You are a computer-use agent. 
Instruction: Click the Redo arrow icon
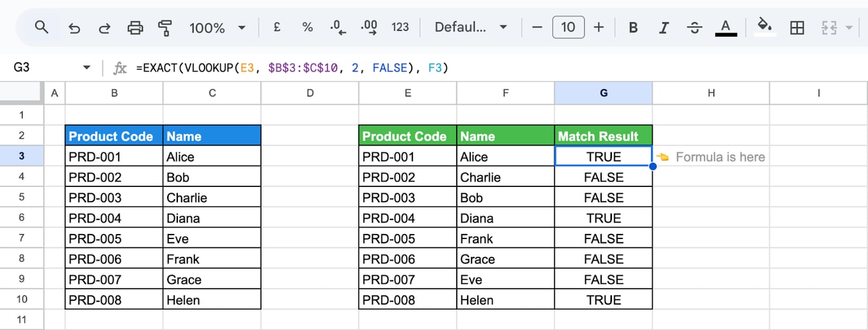coord(105,28)
